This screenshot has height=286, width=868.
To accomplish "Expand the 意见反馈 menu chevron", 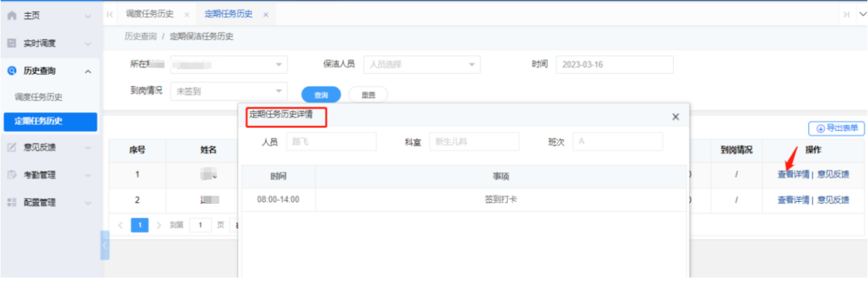I will click(88, 148).
